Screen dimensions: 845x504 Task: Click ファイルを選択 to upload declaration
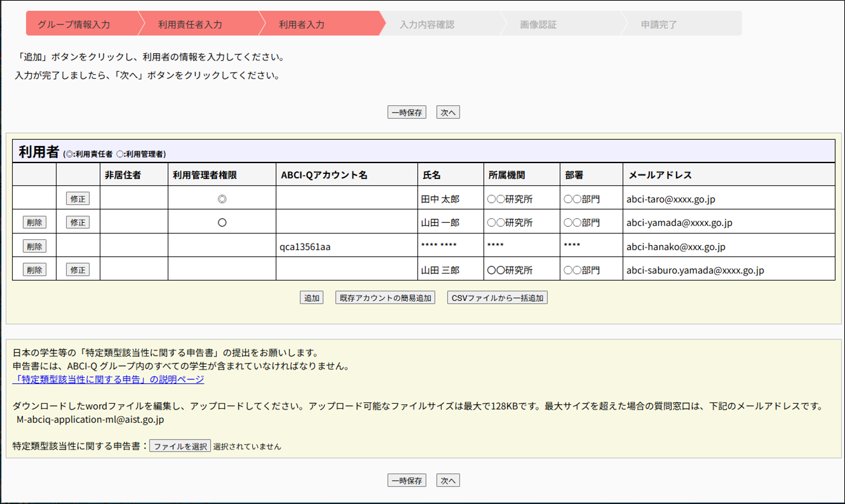[x=180, y=446]
